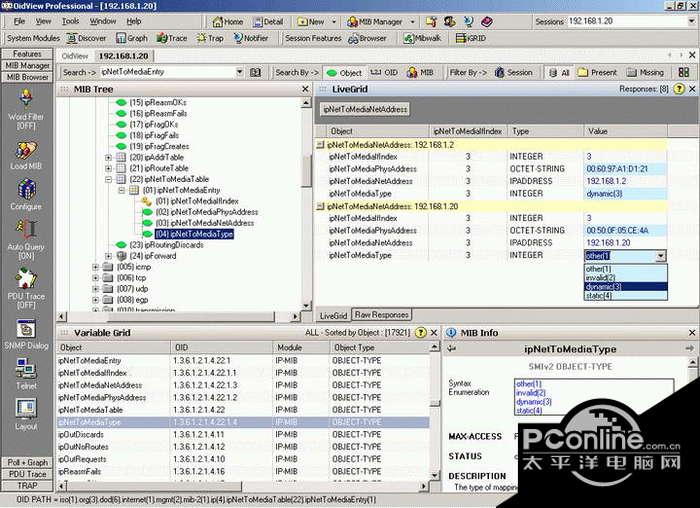Open the IGRID toolbar icon
Viewport: 700px width, 508px height.
tap(471, 38)
